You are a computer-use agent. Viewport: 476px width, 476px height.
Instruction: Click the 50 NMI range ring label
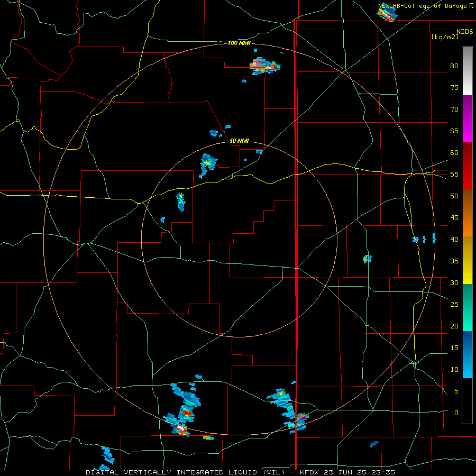(239, 141)
